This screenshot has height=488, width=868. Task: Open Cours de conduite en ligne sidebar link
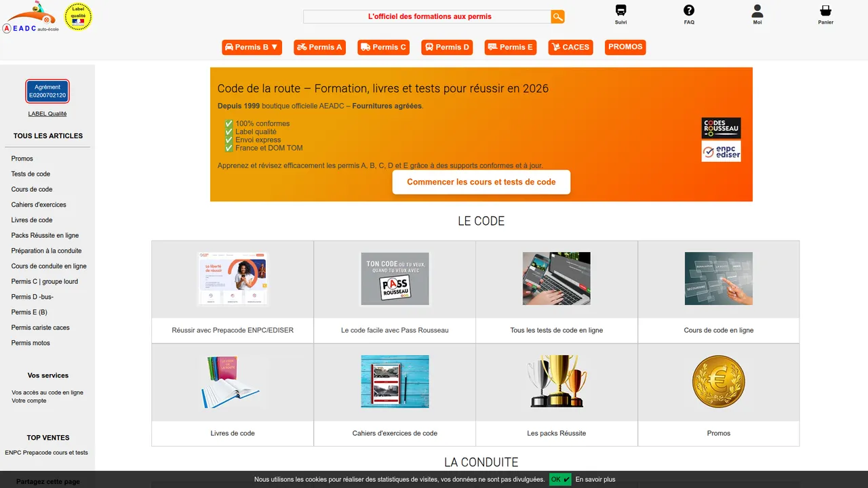(49, 266)
